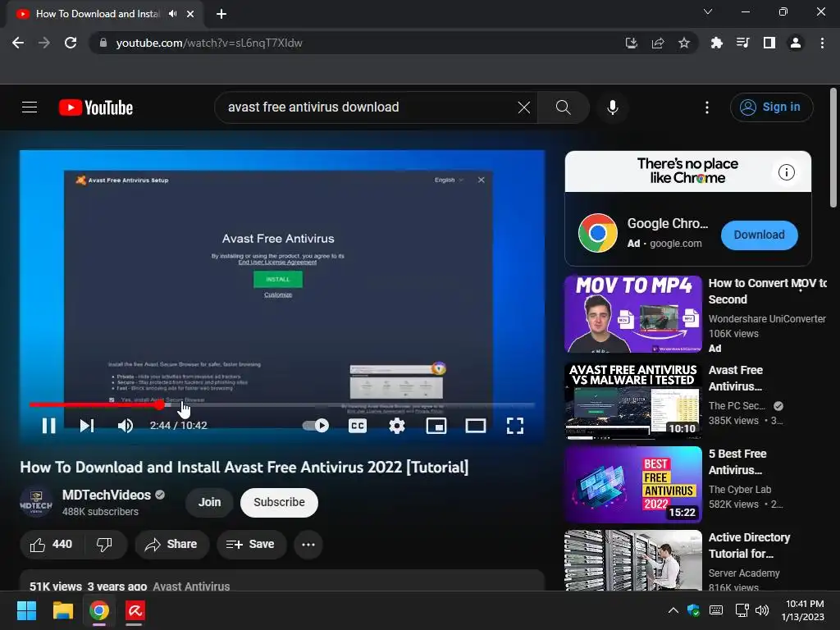Like the video with thumbs up

coord(51,545)
